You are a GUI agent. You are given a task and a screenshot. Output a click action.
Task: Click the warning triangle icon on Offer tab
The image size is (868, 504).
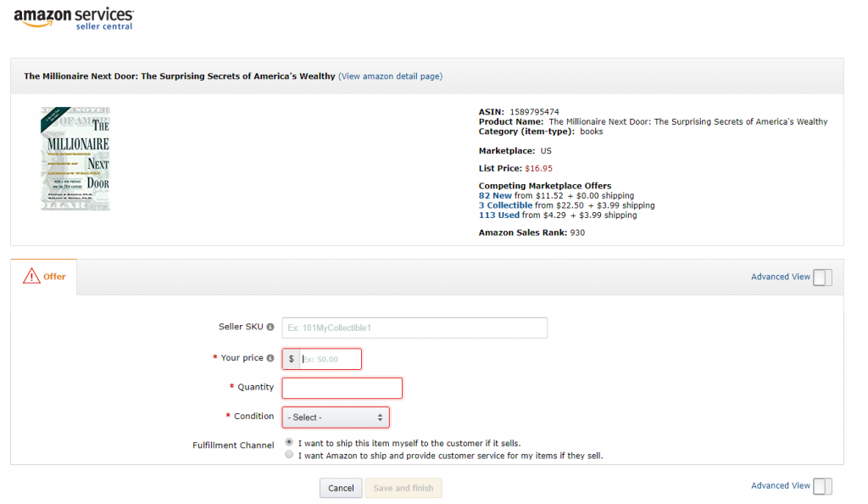tap(31, 276)
